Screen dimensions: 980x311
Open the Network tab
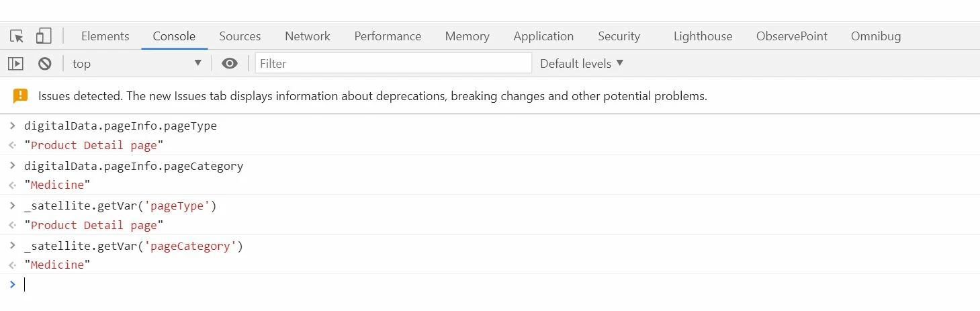308,36
